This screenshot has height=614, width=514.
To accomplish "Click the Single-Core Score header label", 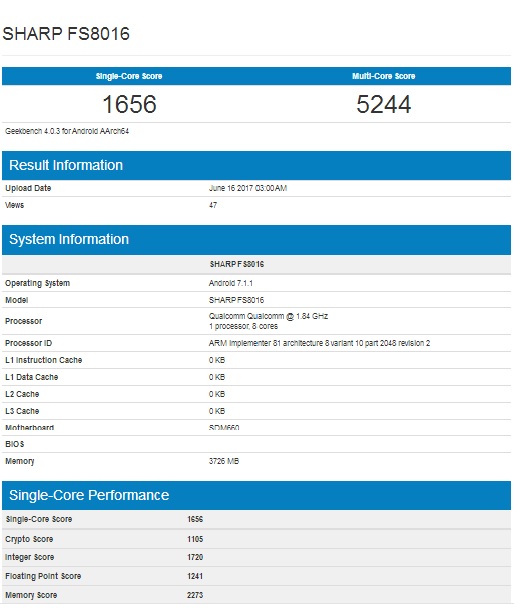I will point(129,76).
